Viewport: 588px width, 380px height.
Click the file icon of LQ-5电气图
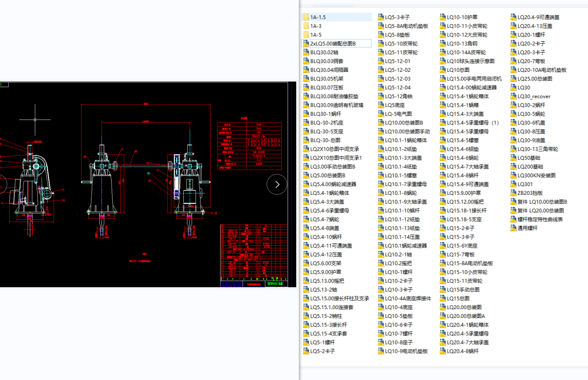pyautogui.click(x=381, y=114)
